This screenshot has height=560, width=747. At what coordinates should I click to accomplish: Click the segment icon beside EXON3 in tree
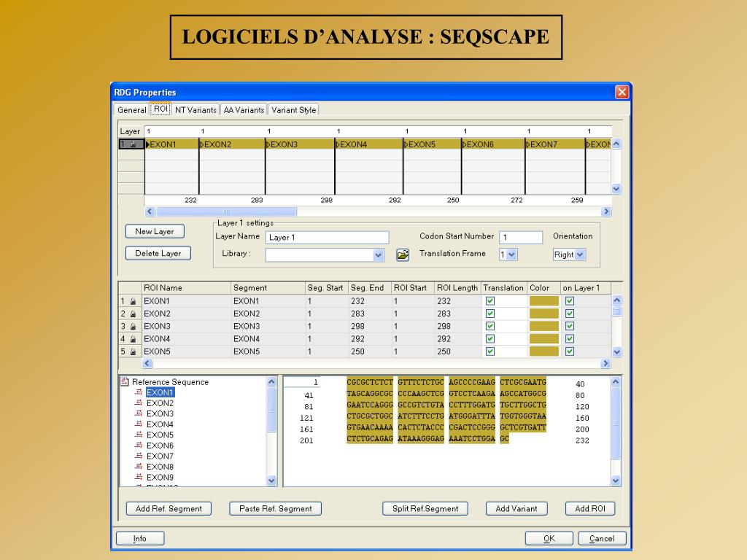coord(139,413)
